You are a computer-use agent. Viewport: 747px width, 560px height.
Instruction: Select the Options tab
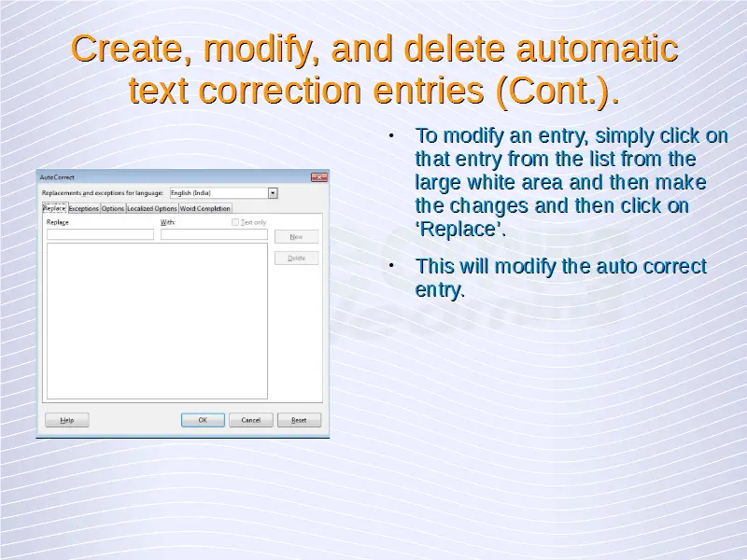pyautogui.click(x=112, y=209)
